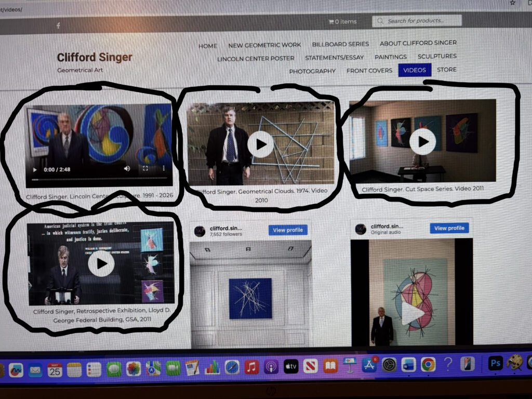Screen dimensions: 532x399
Task: Open the App Store from the Dock
Action: (369, 365)
